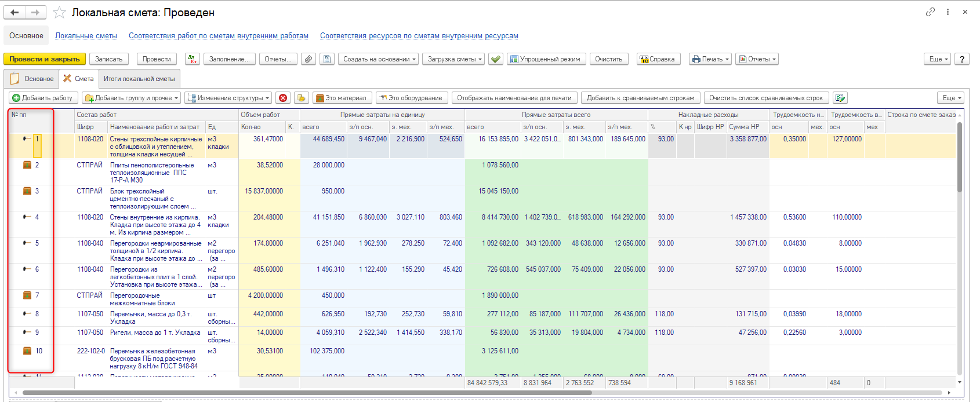The height and width of the screenshot is (402, 980).
Task: Click Добавить к сравниваемым строкам
Action: [x=641, y=98]
